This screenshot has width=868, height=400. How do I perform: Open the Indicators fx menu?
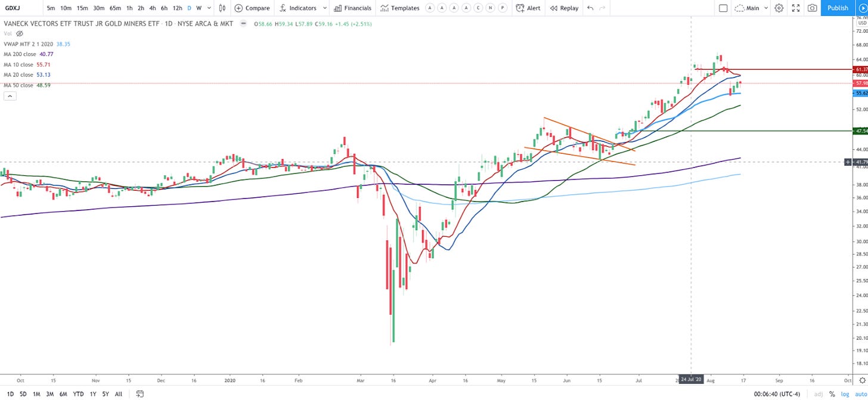[297, 8]
